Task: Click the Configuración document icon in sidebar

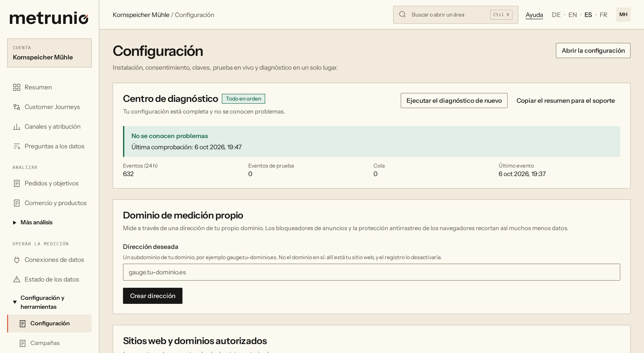Action: point(23,324)
